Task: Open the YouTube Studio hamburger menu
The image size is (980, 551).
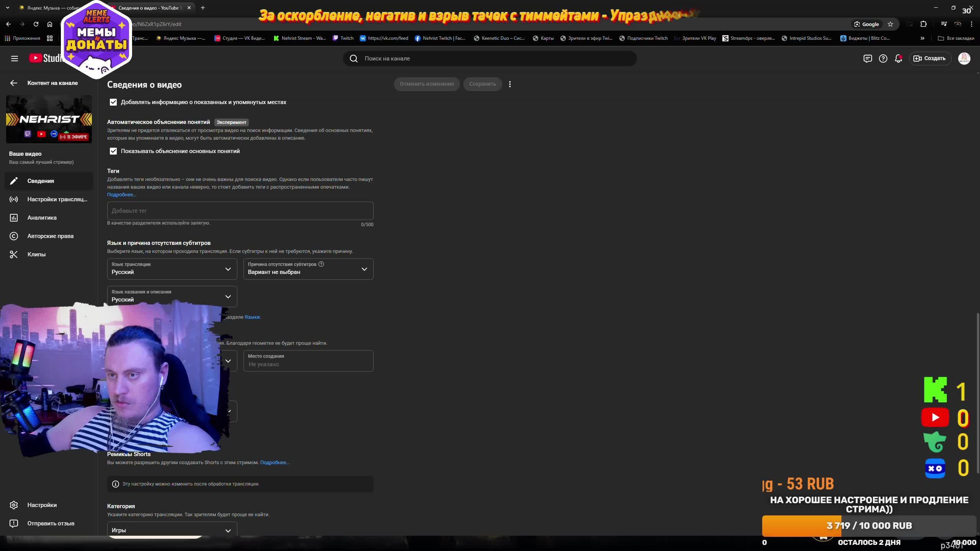Action: [x=15, y=59]
